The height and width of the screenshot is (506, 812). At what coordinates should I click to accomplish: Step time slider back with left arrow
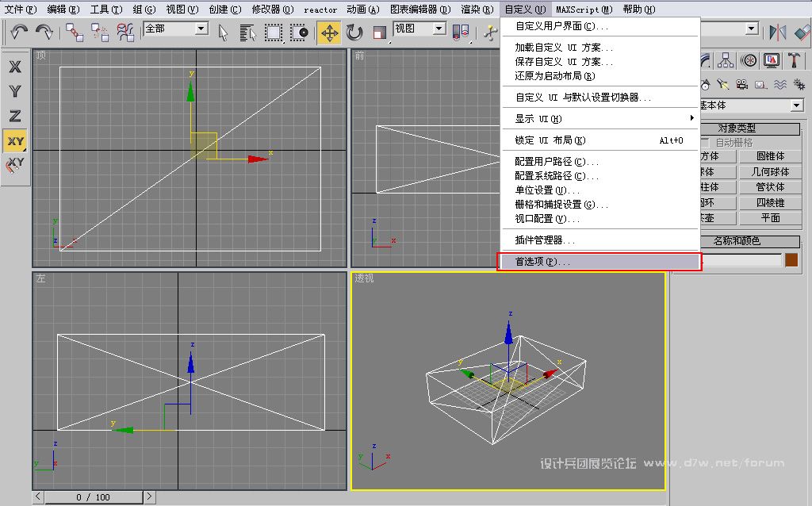tap(38, 496)
